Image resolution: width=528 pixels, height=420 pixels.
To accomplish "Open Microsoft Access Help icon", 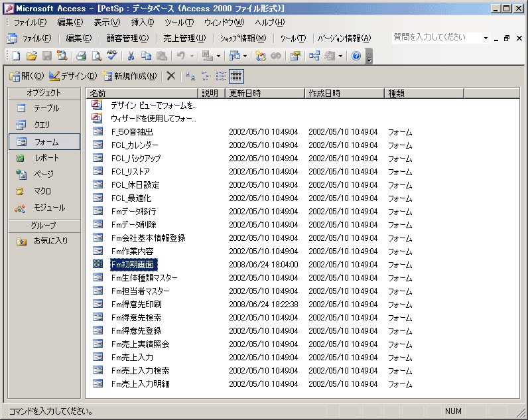I will pyautogui.click(x=356, y=56).
